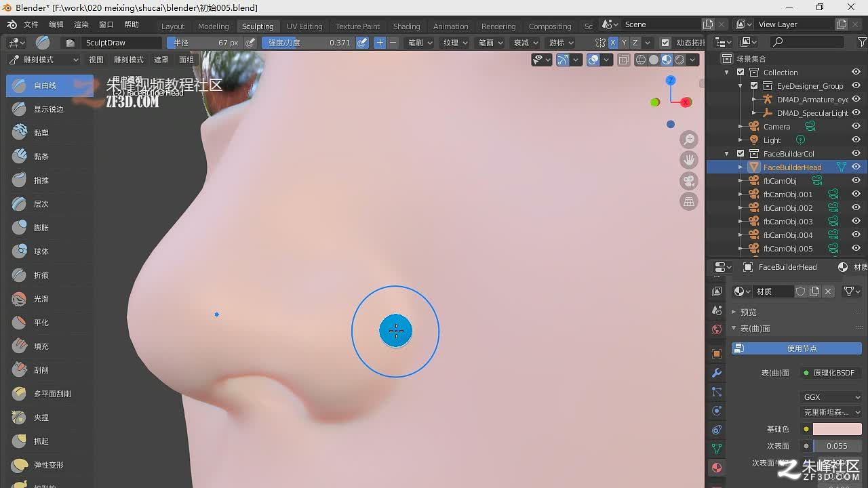868x488 pixels.
Task: Click the 基础色 base color swatch
Action: point(837,429)
